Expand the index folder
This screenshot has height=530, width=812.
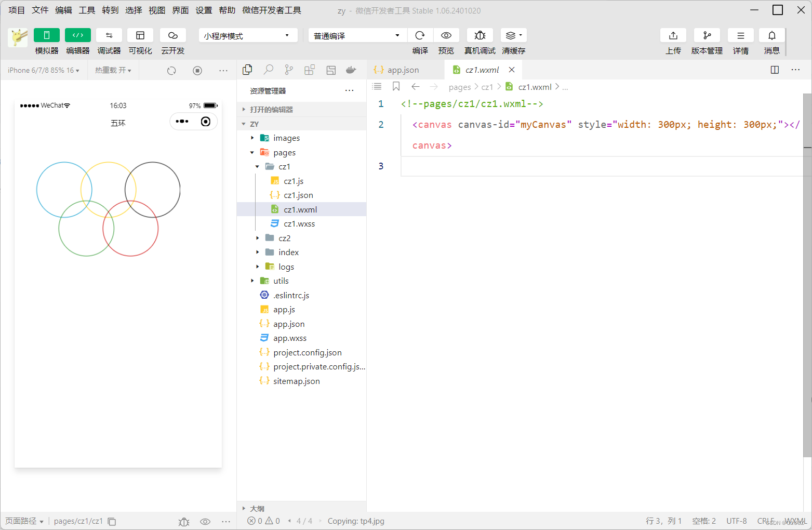point(301,253)
